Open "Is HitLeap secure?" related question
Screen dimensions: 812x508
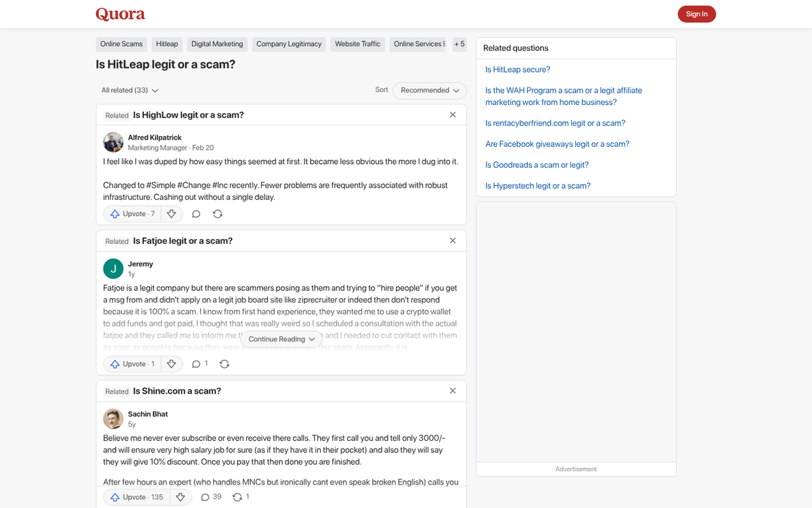tap(517, 69)
